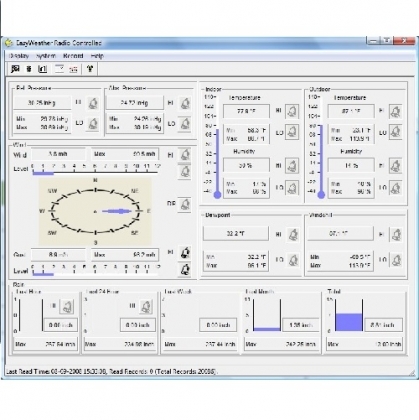This screenshot has width=419, height=420.
Task: Toggle Indoor Humidity HI alarm bell
Action: [292, 166]
